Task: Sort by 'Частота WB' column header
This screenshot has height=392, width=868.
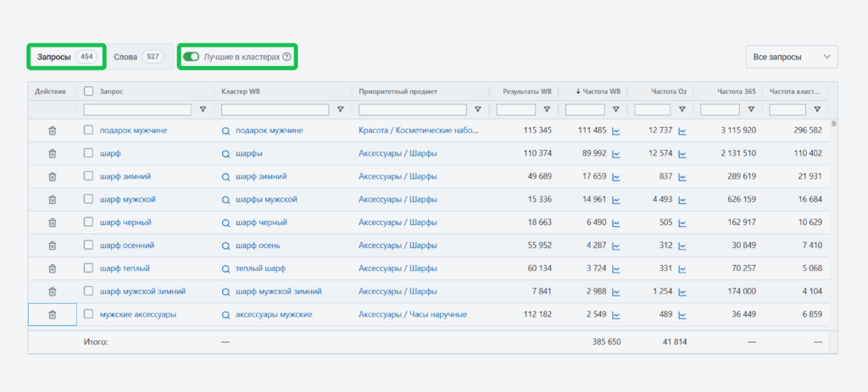Action: pos(598,91)
